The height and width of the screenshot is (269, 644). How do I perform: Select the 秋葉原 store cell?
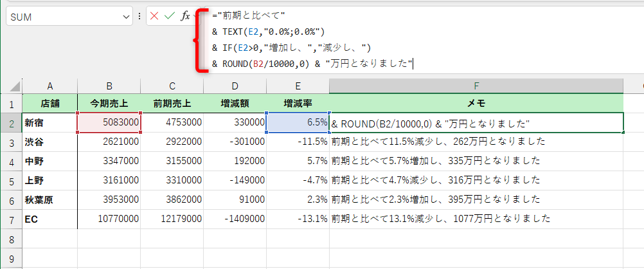[49, 200]
